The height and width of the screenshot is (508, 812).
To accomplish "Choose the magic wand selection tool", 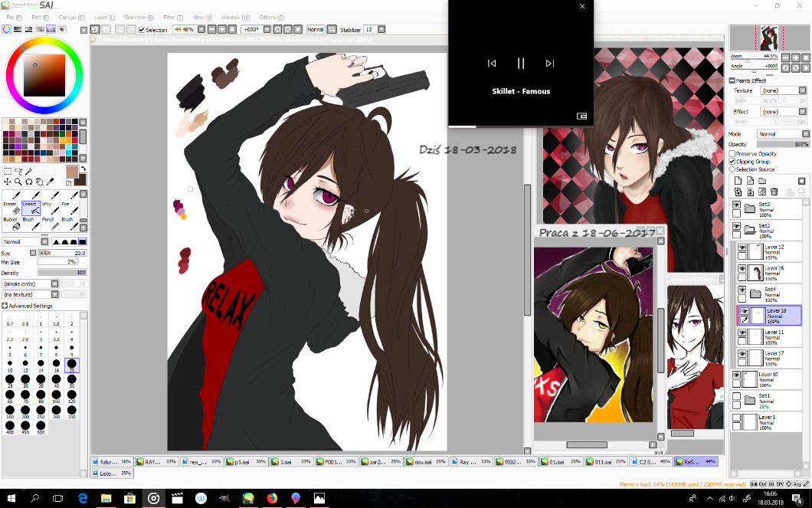I will pyautogui.click(x=28, y=172).
